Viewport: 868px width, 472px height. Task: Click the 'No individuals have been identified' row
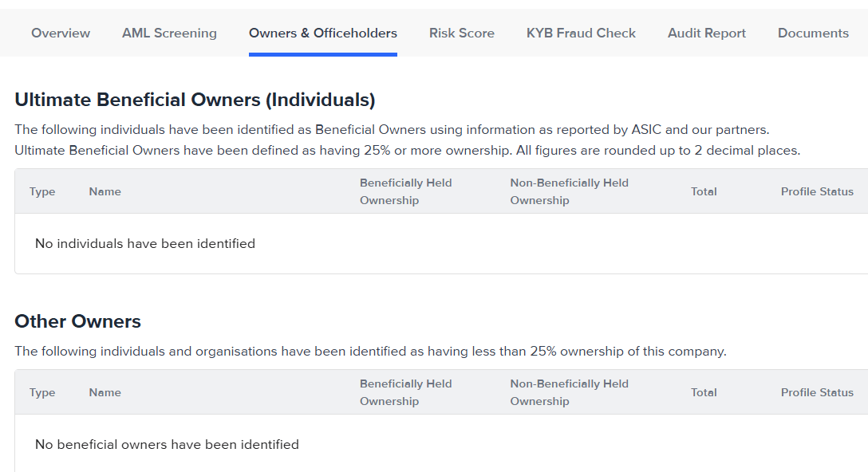(145, 244)
